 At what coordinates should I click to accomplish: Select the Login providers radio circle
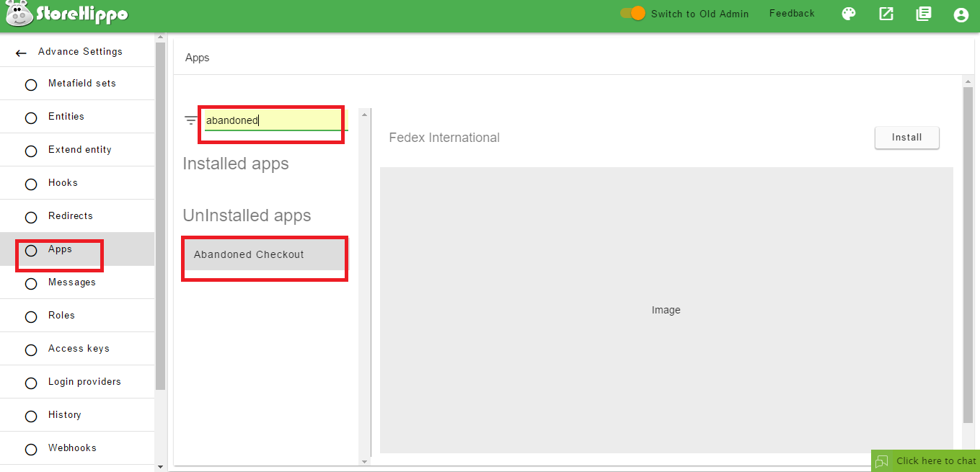pos(31,383)
